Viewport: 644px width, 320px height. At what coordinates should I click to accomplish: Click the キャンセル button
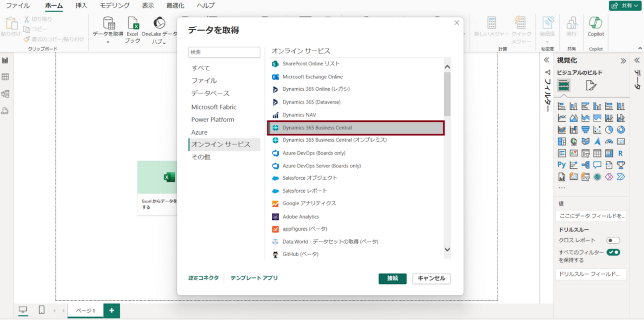pyautogui.click(x=431, y=278)
